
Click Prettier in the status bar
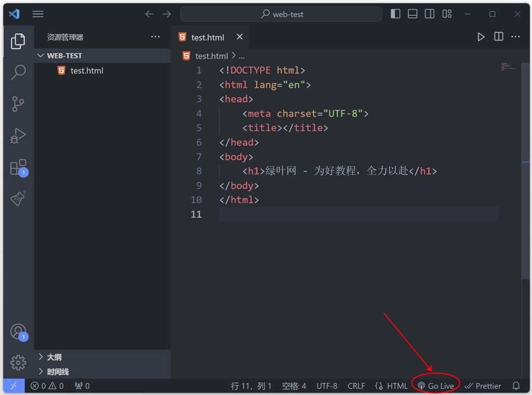tap(483, 386)
